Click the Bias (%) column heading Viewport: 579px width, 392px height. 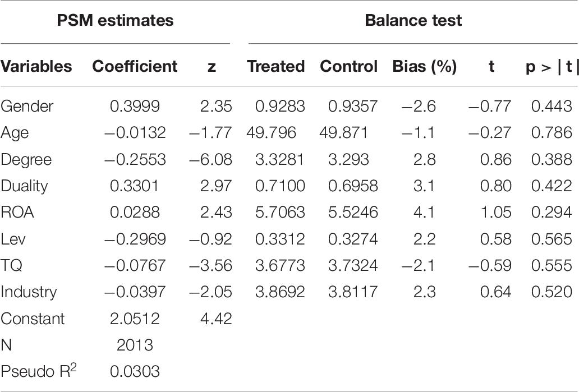425,66
